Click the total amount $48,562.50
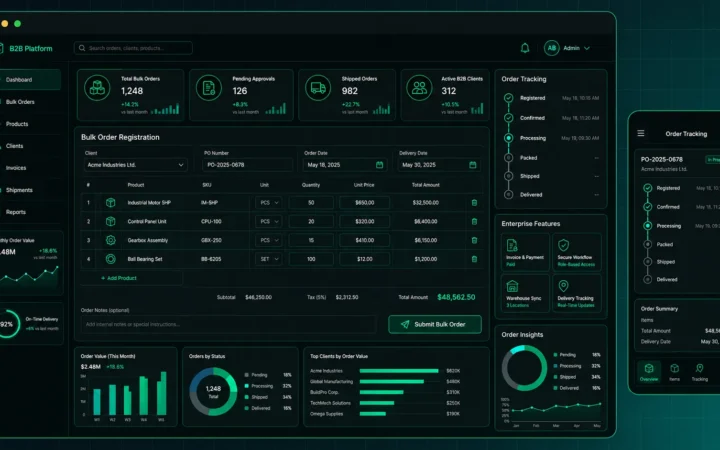This screenshot has height=450, width=720. click(x=456, y=297)
